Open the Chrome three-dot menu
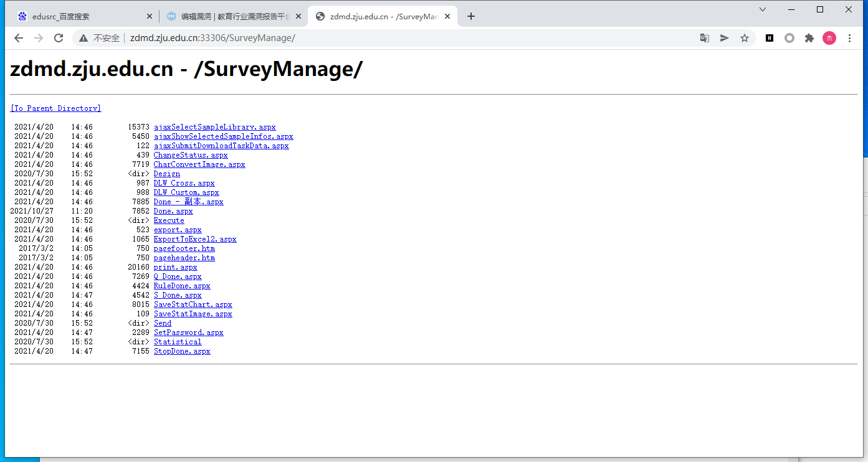Image resolution: width=868 pixels, height=462 pixels. click(850, 38)
